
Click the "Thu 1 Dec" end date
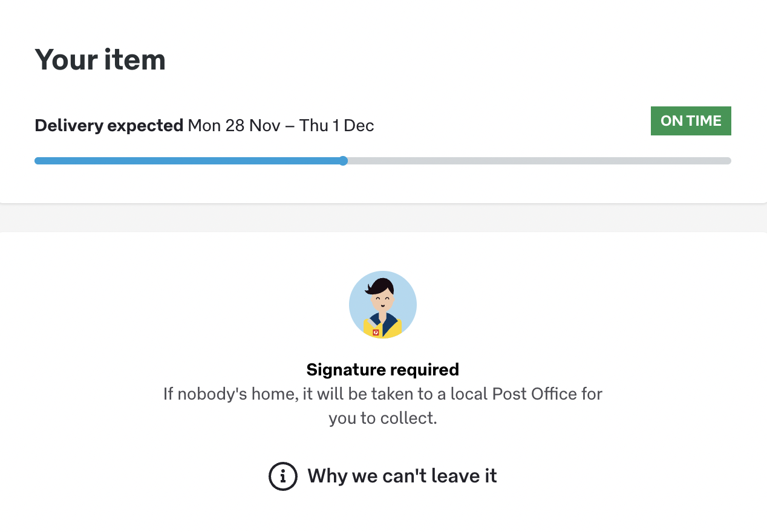click(336, 126)
